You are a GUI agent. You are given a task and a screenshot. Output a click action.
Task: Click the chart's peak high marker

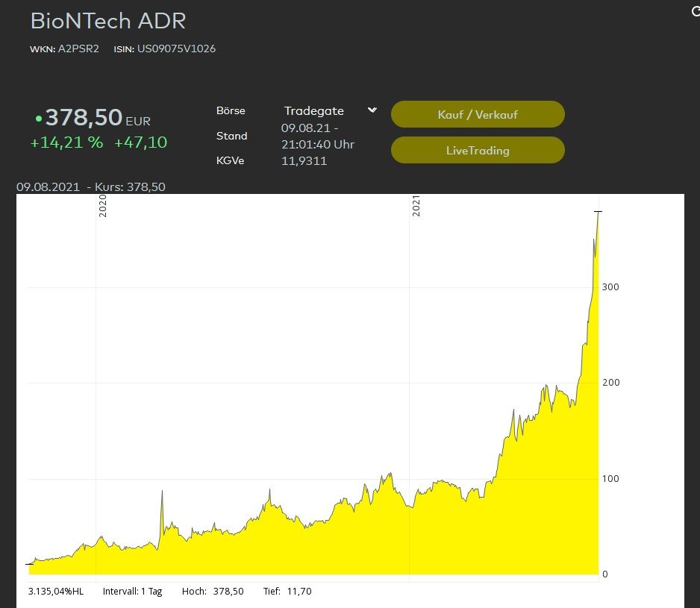click(x=598, y=213)
